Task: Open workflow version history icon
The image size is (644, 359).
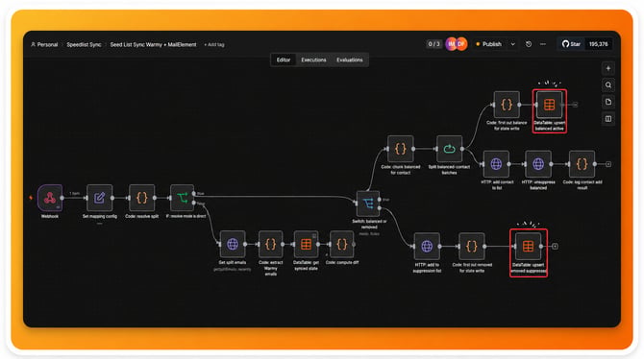Action: [x=529, y=44]
